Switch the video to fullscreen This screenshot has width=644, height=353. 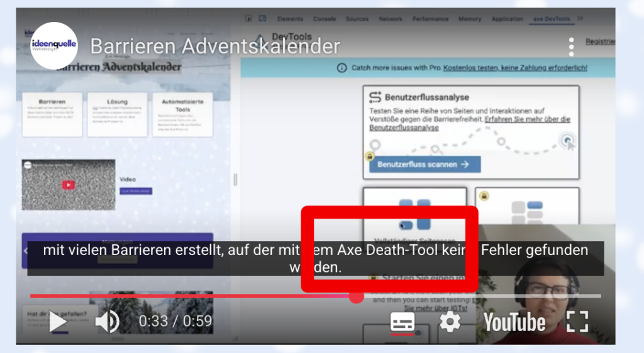tap(577, 322)
